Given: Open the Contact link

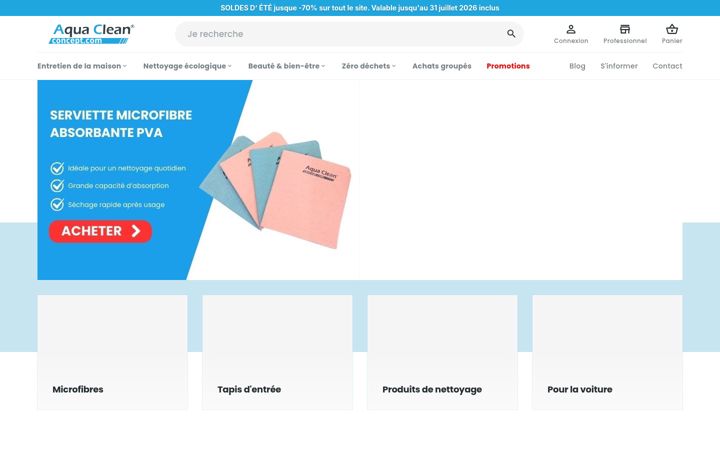Looking at the screenshot, I should pos(667,66).
